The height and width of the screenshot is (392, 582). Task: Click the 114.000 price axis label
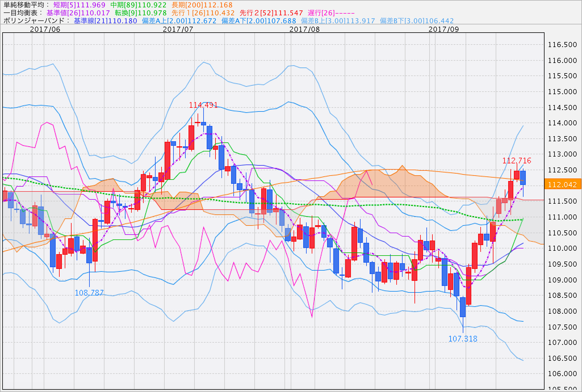[562, 123]
